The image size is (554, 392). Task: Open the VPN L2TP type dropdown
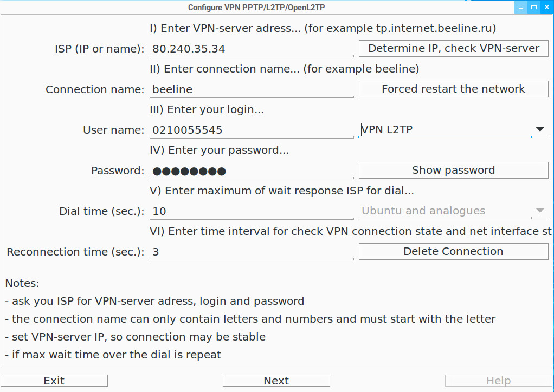coord(445,129)
